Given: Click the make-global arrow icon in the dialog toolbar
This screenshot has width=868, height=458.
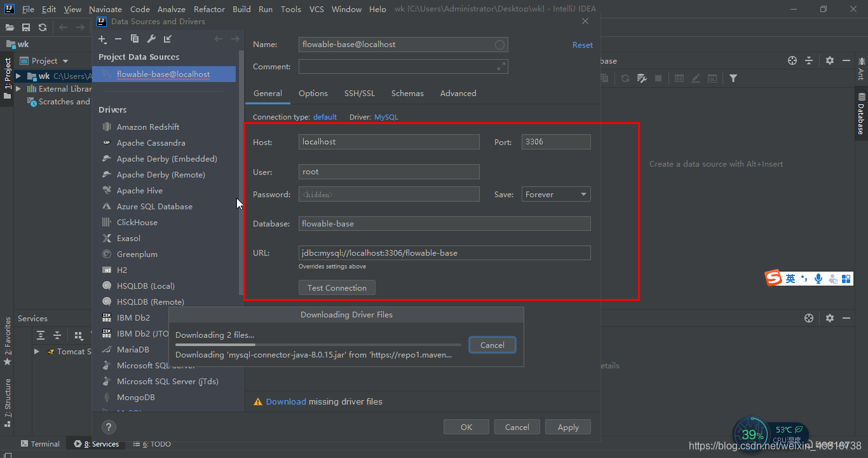Looking at the screenshot, I should click(168, 39).
